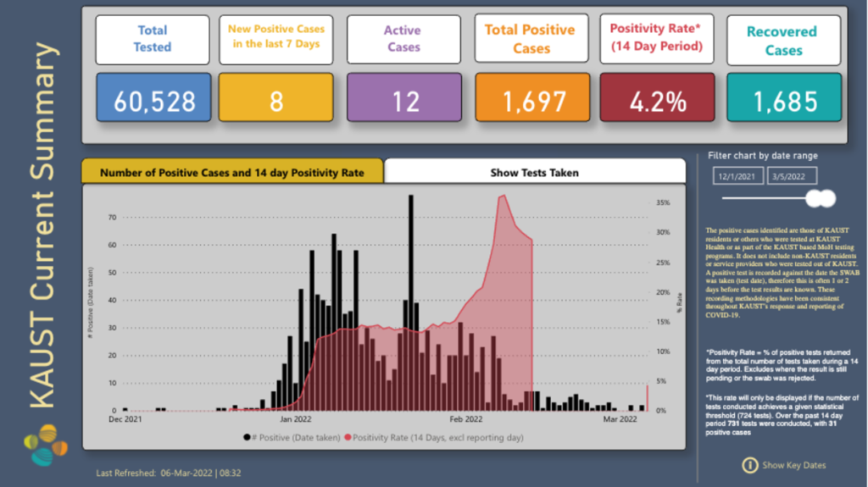Click the start date field 12/1/2021
868x487 pixels.
[x=737, y=176]
